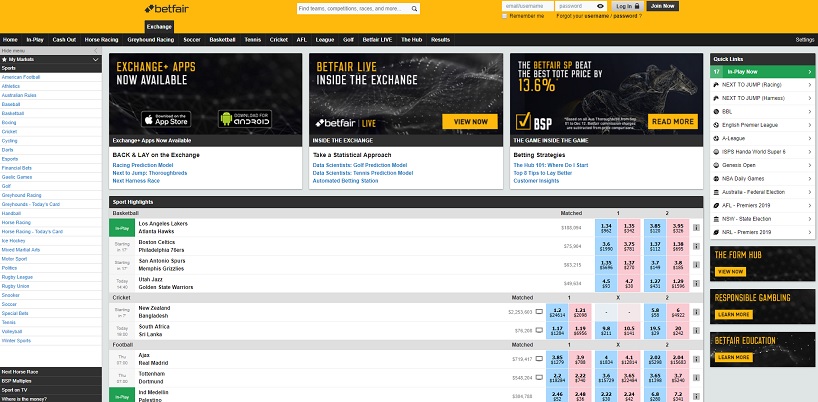Open info icon for New Zealand vs Bangladesh

[x=696, y=312]
